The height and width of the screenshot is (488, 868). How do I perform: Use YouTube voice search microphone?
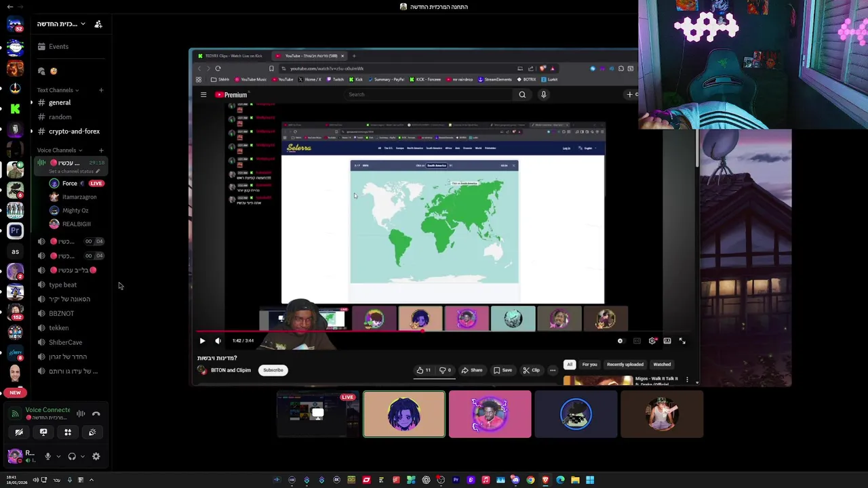543,94
